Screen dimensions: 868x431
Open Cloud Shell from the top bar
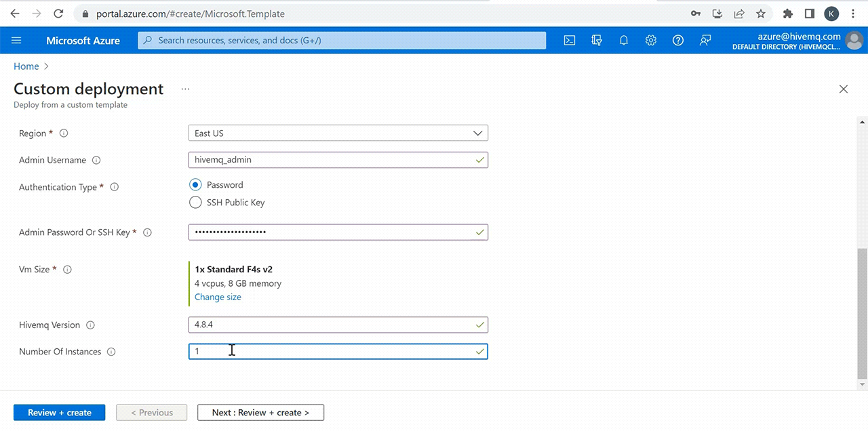click(x=570, y=41)
